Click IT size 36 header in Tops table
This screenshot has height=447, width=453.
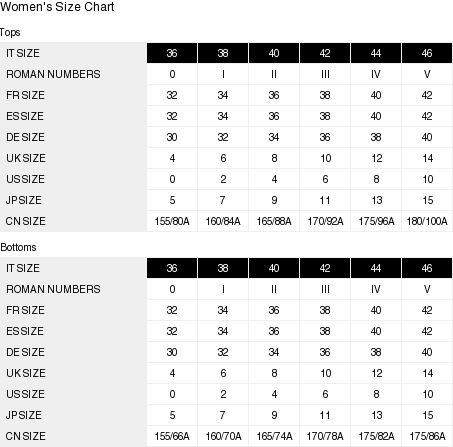click(172, 53)
